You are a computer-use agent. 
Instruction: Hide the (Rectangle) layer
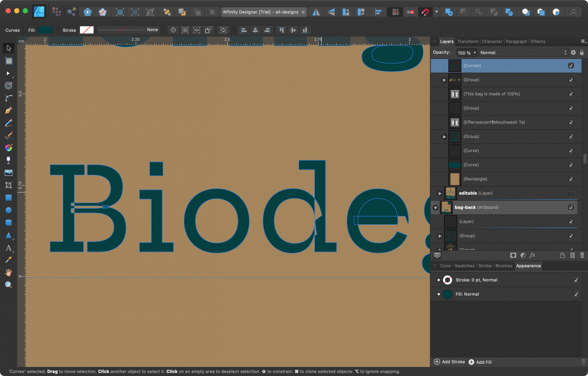tap(571, 179)
